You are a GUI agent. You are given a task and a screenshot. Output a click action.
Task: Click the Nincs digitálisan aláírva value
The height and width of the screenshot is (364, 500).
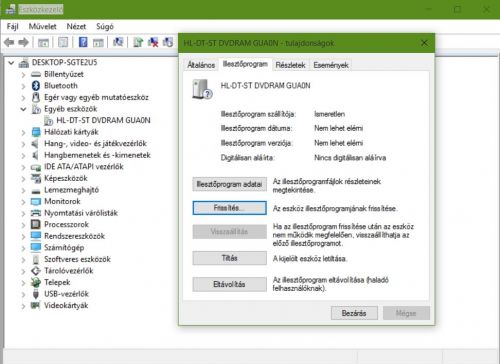pos(350,158)
